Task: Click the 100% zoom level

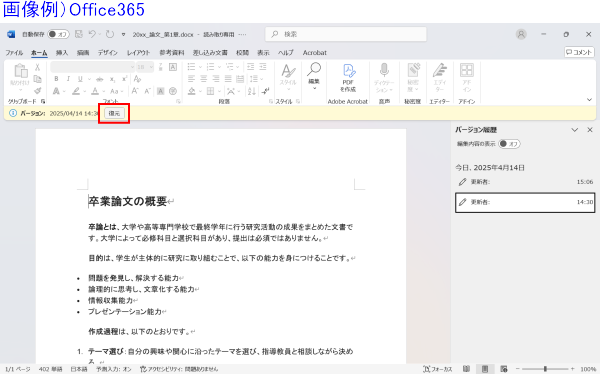Action: click(x=588, y=369)
